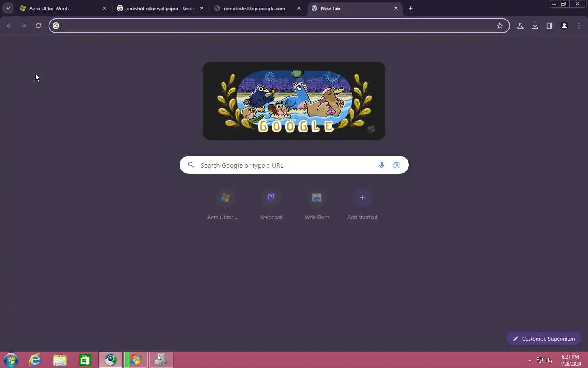Bookmark this tab with star icon
Viewport: 588px width, 368px height.
500,26
